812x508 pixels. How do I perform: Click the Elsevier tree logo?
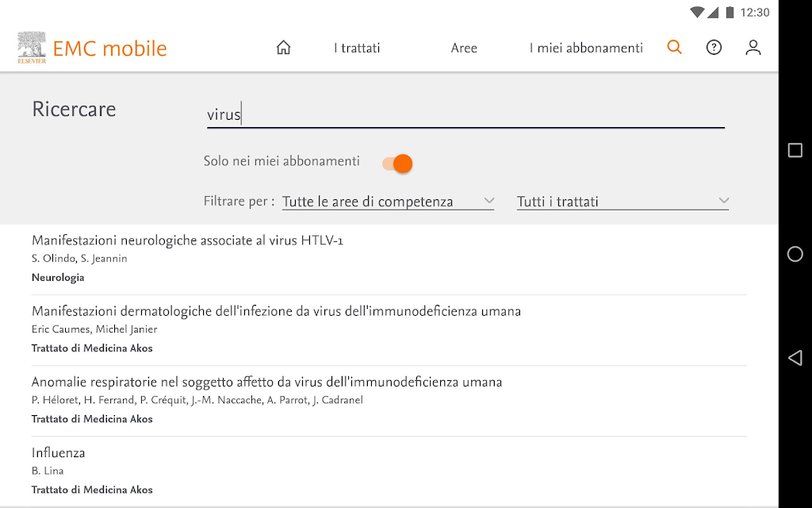click(32, 48)
